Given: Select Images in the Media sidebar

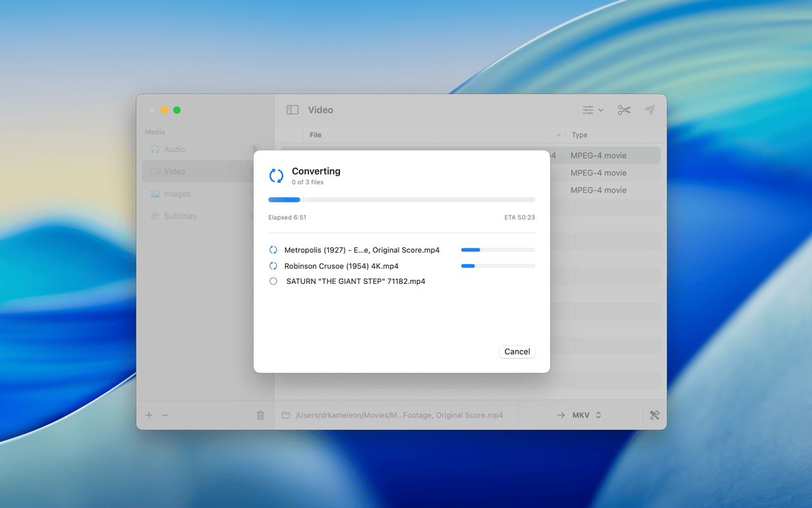Looking at the screenshot, I should click(x=202, y=194).
